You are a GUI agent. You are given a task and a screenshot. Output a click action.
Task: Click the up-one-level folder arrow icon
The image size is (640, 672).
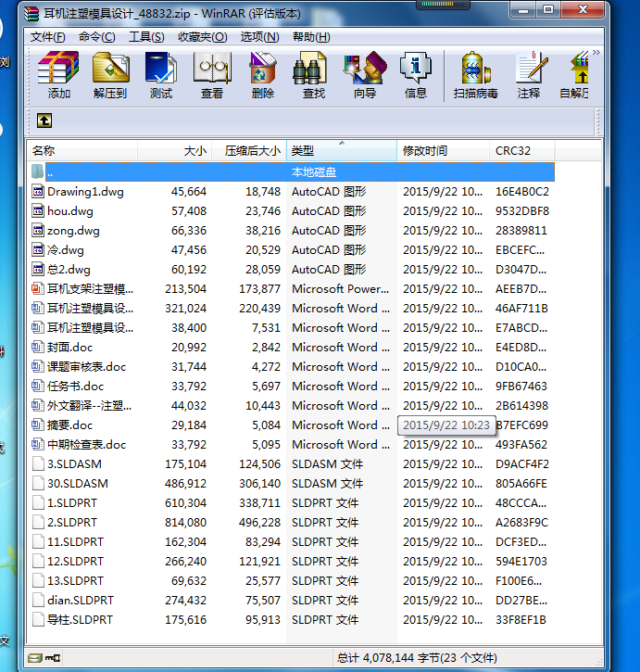coord(44,120)
